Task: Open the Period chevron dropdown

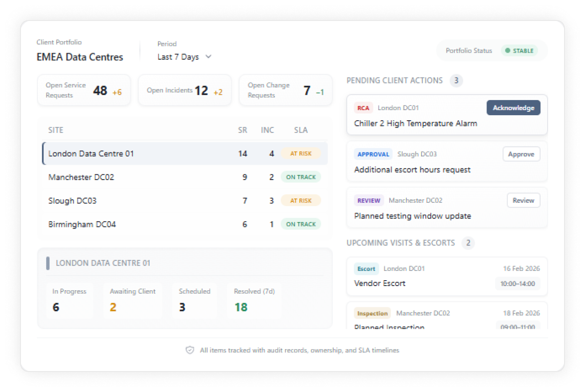Action: 208,57
